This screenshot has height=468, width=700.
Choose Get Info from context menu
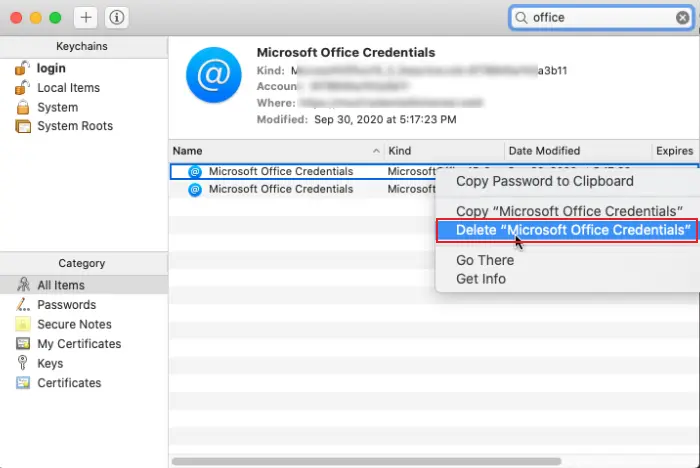481,279
